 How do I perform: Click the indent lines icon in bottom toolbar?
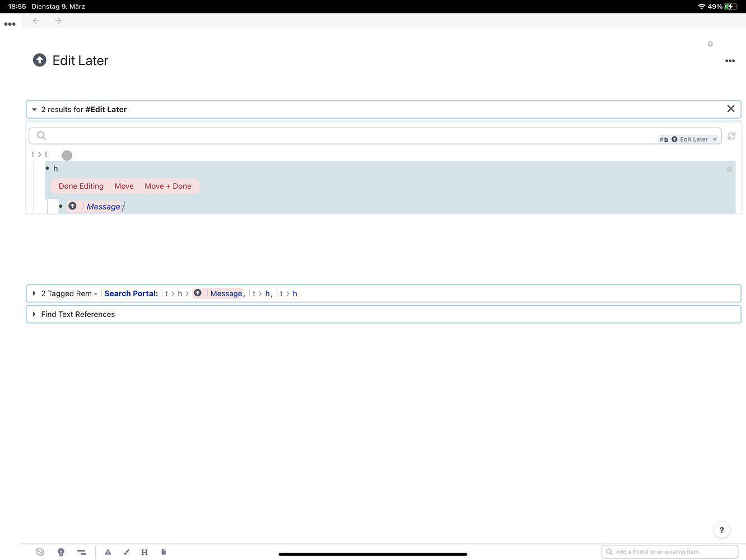[x=82, y=552]
